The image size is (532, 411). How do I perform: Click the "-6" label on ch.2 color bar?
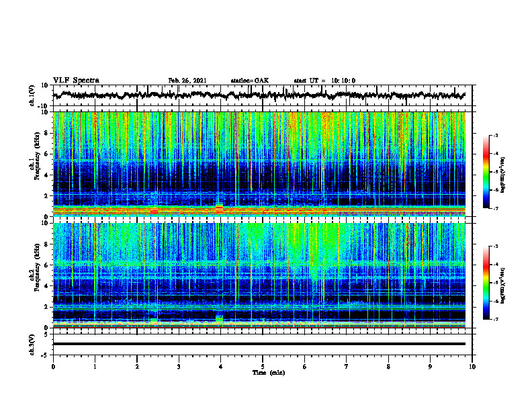pyautogui.click(x=496, y=301)
